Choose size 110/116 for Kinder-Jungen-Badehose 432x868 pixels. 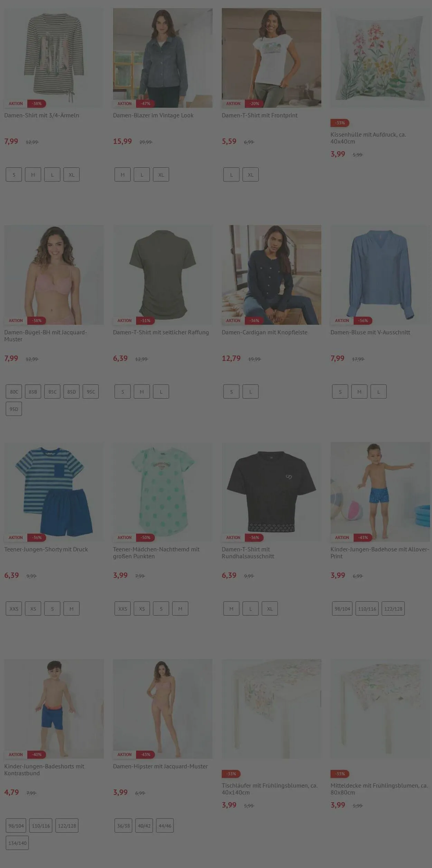367,609
